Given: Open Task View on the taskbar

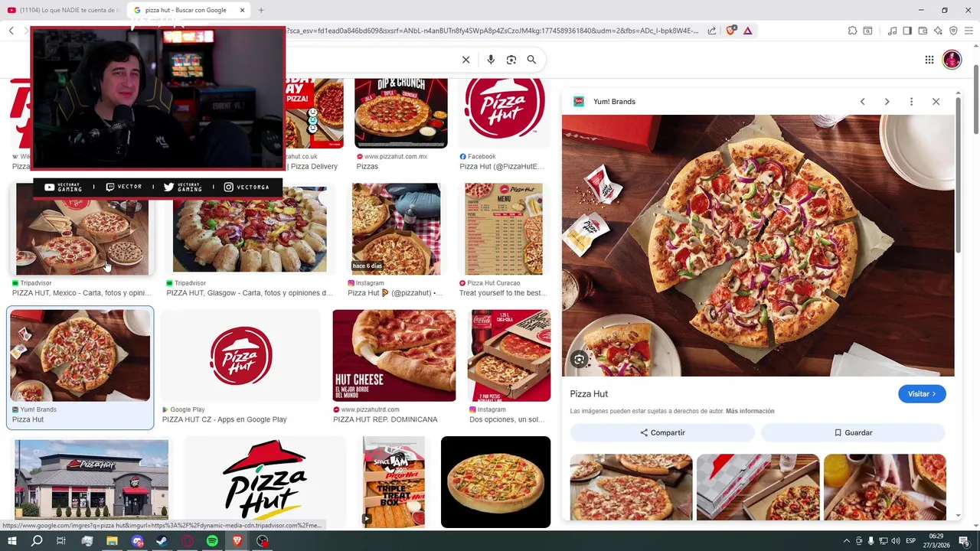Looking at the screenshot, I should (x=61, y=541).
